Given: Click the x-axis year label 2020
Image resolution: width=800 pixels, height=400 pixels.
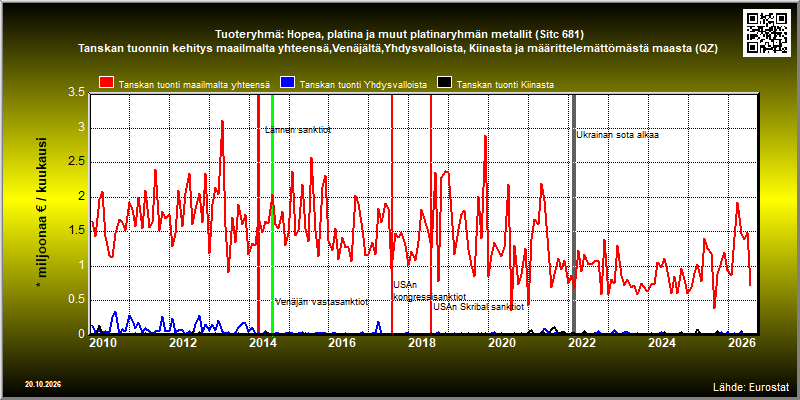Looking at the screenshot, I should coord(502,342).
